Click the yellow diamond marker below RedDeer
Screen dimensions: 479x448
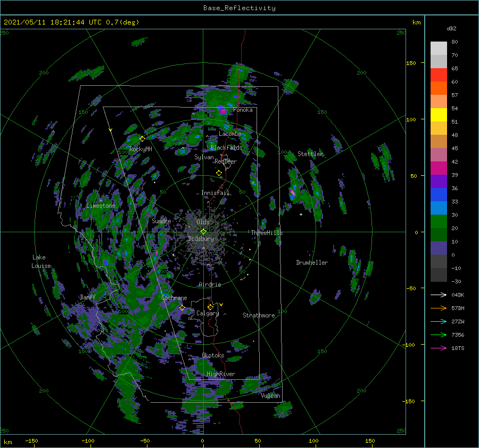coord(219,173)
